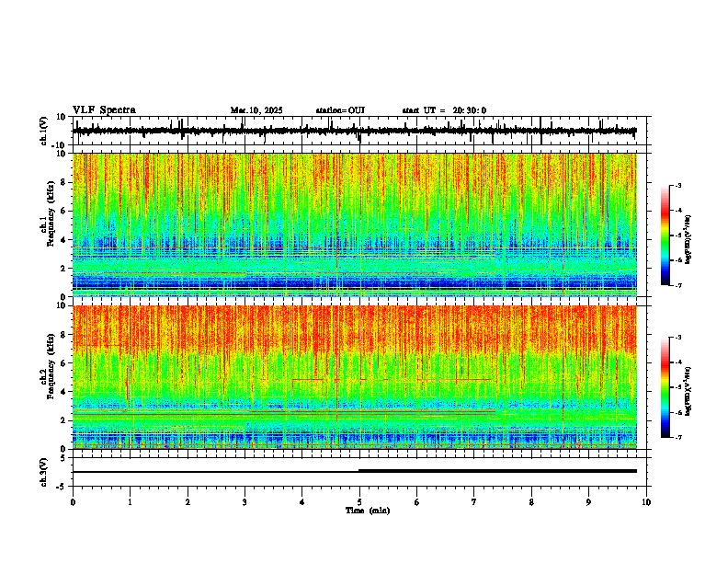Click the ch.1 colorbar log(PSD) label

click(688, 240)
